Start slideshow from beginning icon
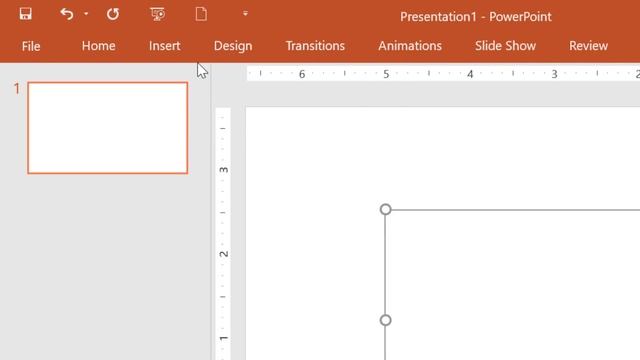 158,14
